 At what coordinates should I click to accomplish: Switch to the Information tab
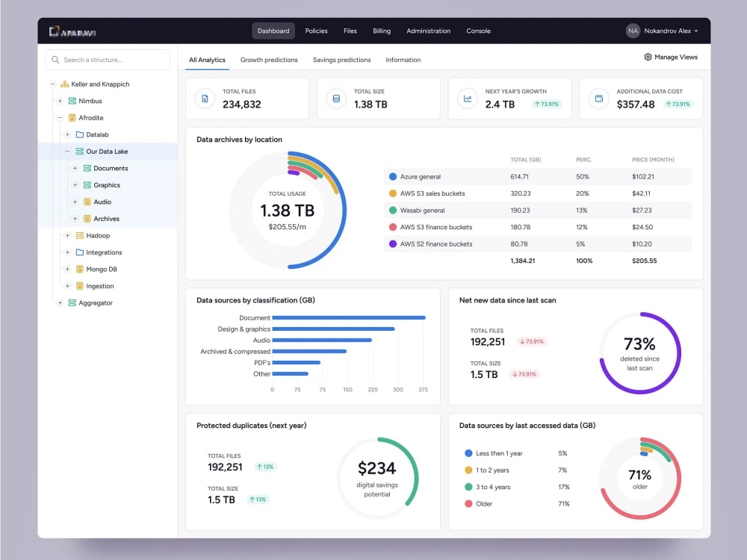pos(403,60)
